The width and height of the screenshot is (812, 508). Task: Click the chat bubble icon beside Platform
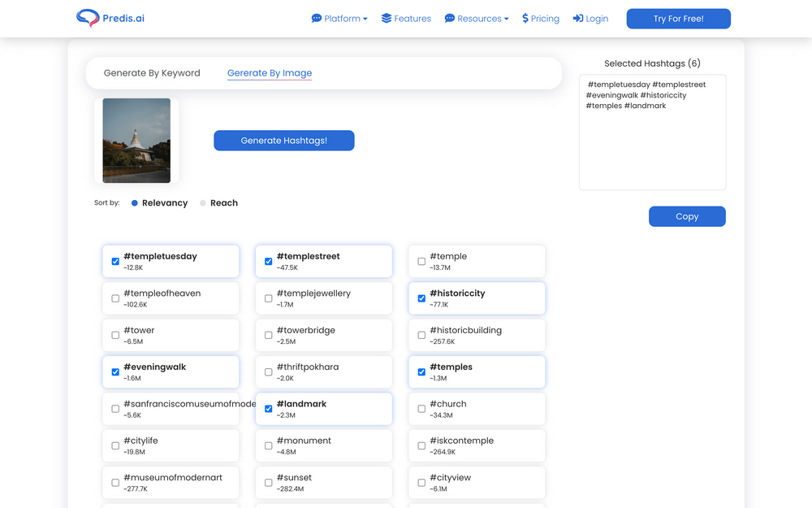(x=316, y=18)
